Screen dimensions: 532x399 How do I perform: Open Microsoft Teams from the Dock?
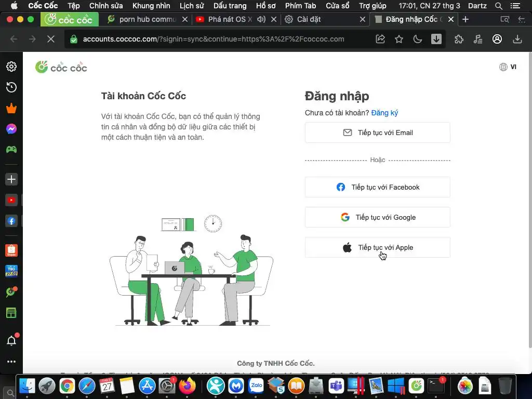336,386
